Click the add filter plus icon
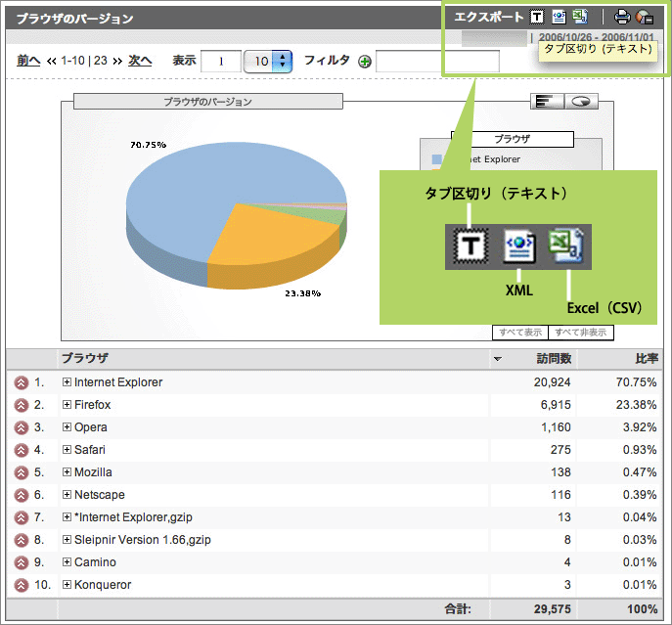Screen dimensions: 672x625 coord(365,62)
